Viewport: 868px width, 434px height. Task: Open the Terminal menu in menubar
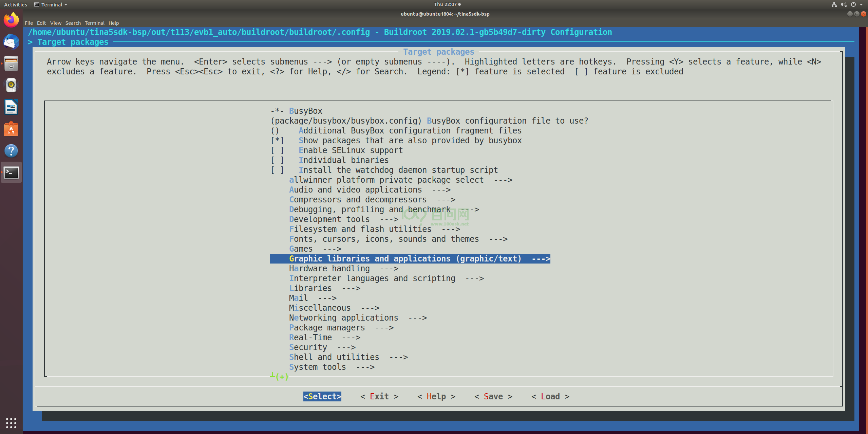[x=94, y=23]
